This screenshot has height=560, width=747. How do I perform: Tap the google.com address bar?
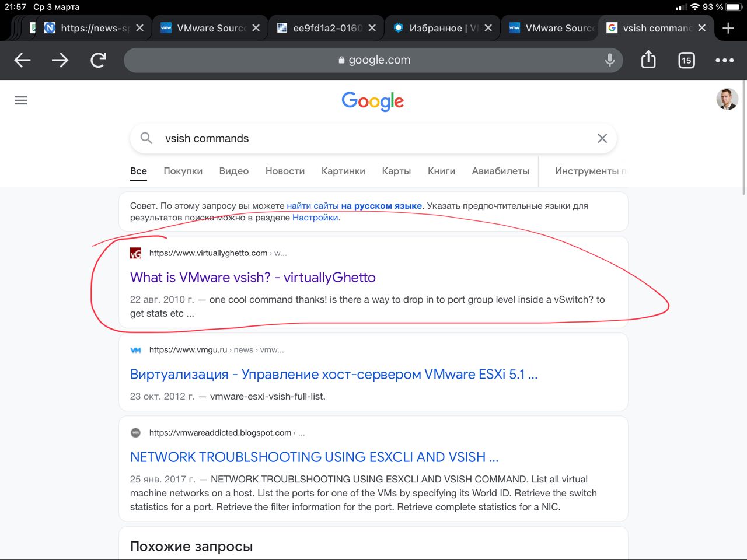pyautogui.click(x=373, y=60)
